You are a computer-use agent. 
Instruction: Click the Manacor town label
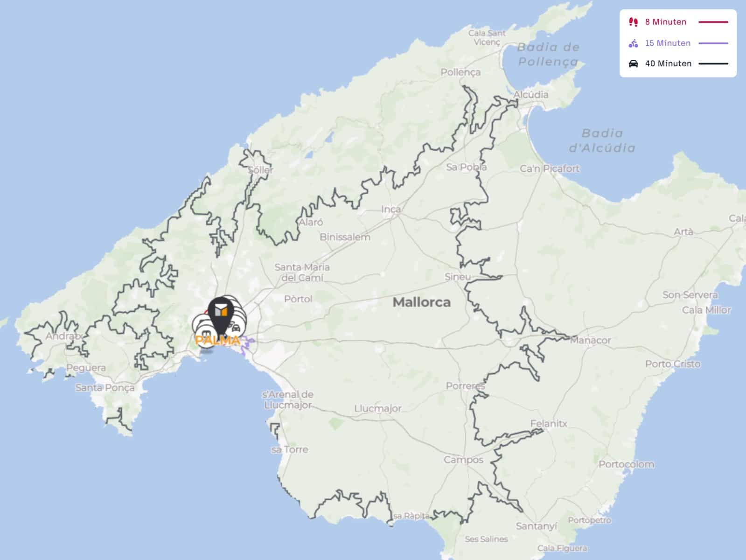coord(591,340)
